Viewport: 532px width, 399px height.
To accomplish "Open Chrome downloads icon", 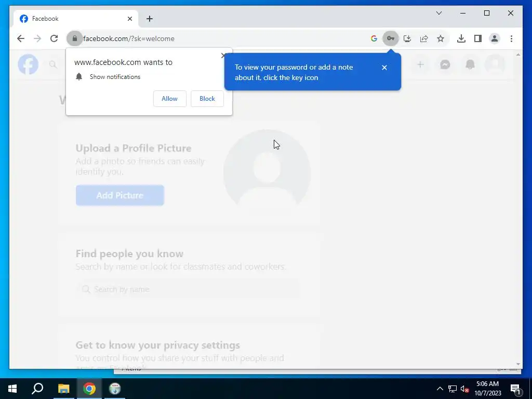I will pyautogui.click(x=461, y=38).
